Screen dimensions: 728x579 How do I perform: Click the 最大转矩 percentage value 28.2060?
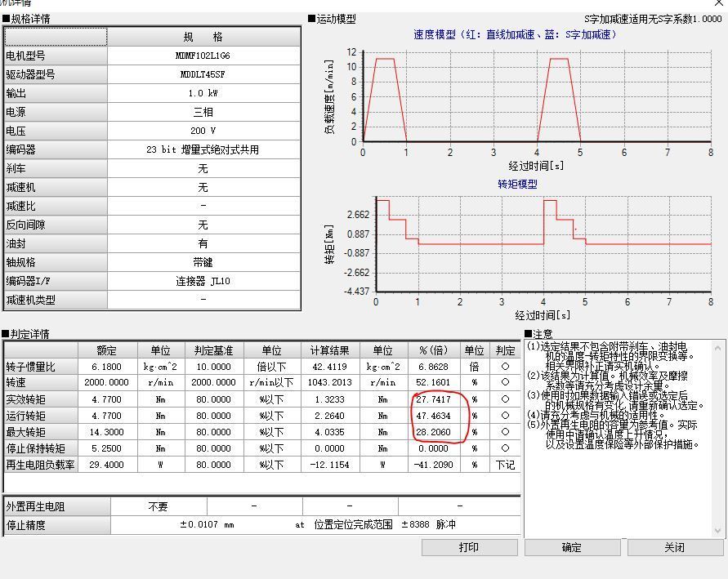[434, 432]
